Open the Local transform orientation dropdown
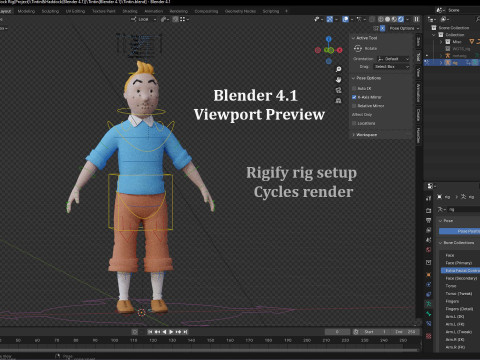This screenshot has height=360, width=480. coord(143,19)
